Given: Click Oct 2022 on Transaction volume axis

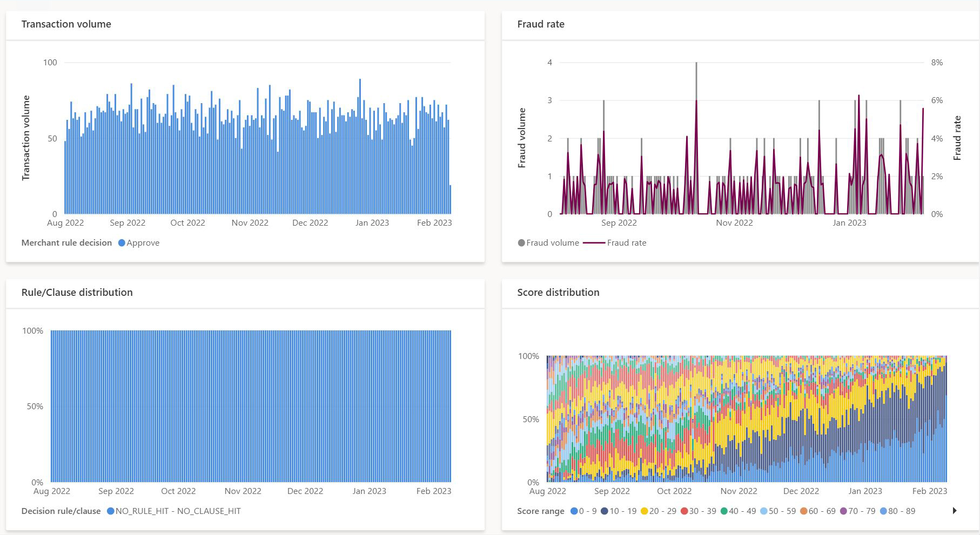Looking at the screenshot, I should click(x=187, y=223).
